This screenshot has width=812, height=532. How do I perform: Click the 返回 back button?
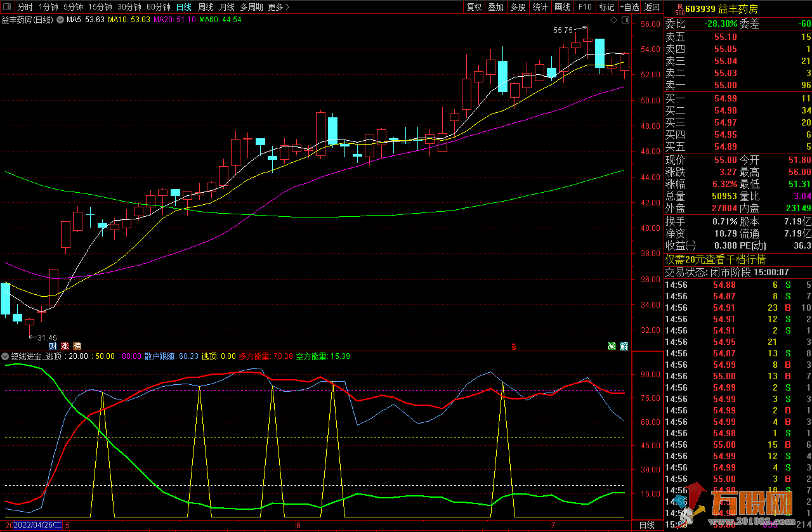click(x=652, y=7)
